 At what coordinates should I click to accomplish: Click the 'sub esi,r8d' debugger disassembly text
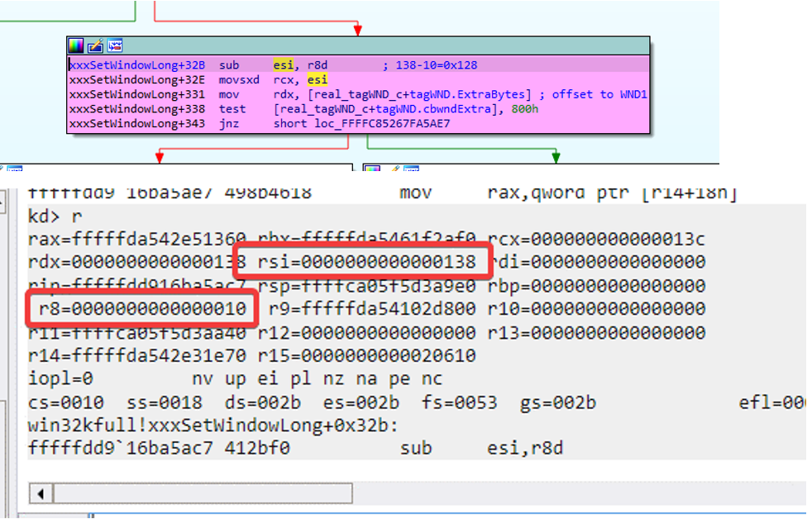pos(481,448)
